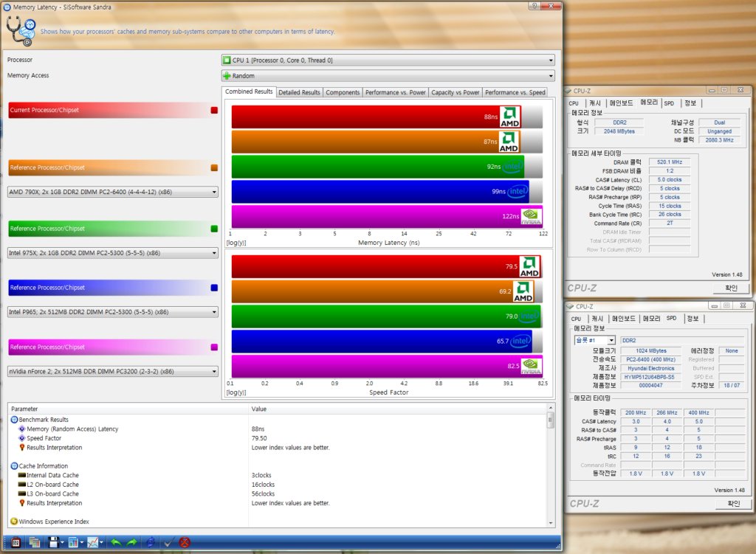Switch to Detailed Results tab
Viewport: 756px width, 554px height.
point(299,92)
